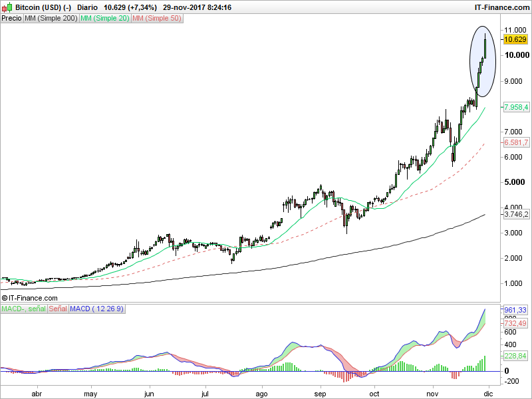Click the MACD axis 400 label

[510, 344]
